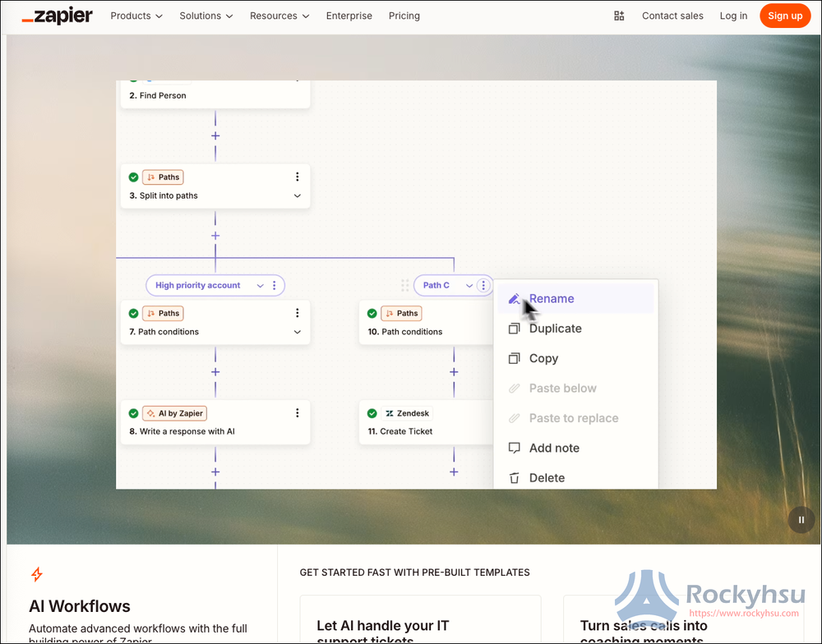
Task: Click the trash icon beside Delete
Action: coord(515,478)
